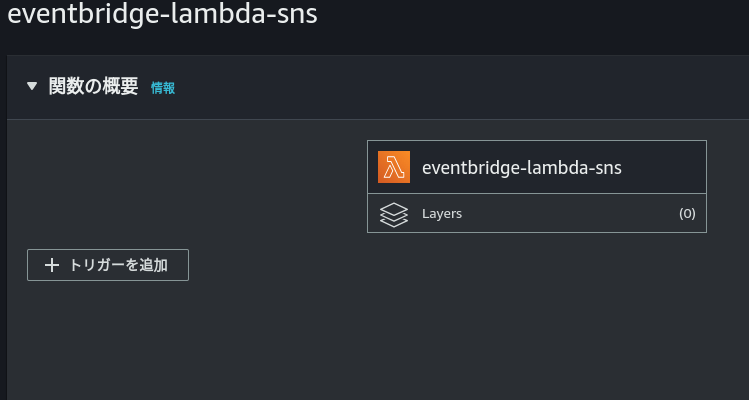Open the Layers row in designer
The width and height of the screenshot is (749, 400).
[x=537, y=213]
